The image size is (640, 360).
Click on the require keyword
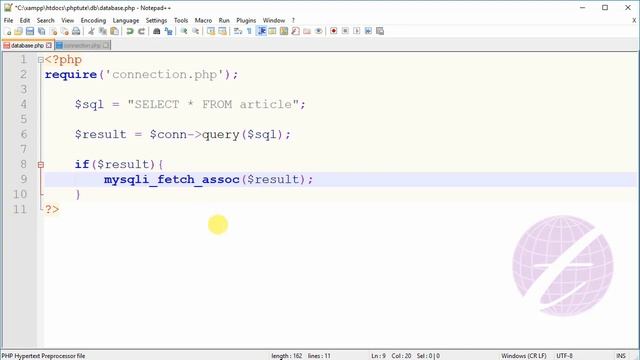(x=71, y=75)
